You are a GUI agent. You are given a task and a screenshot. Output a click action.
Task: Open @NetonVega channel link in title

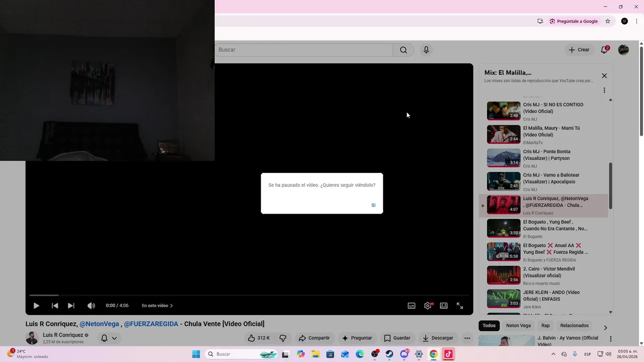pos(99,324)
